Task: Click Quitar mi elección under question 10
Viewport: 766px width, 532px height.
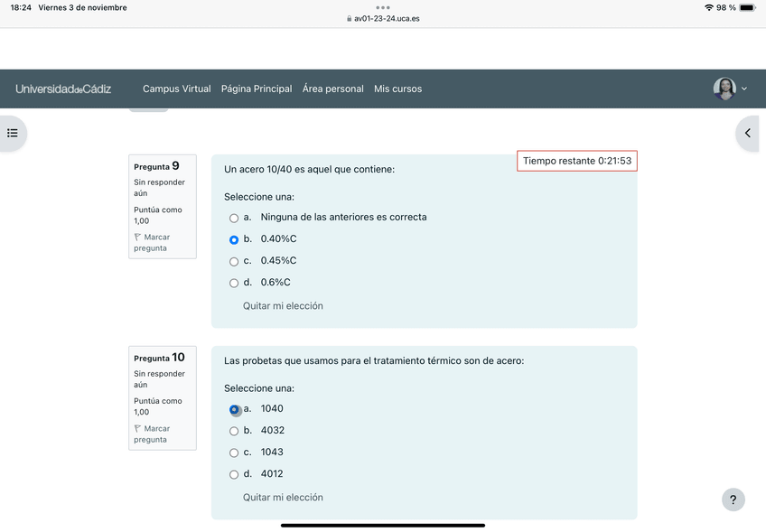Action: pyautogui.click(x=283, y=498)
